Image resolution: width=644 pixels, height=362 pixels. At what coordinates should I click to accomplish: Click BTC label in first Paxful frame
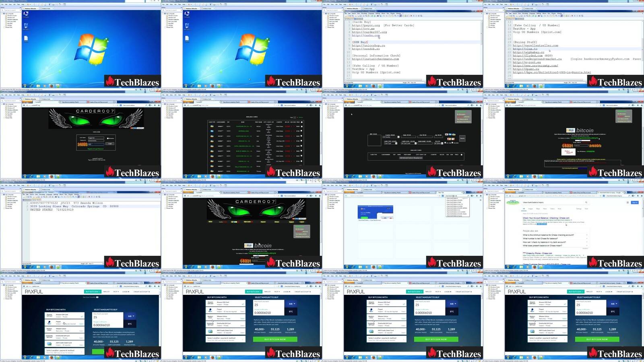click(x=130, y=324)
